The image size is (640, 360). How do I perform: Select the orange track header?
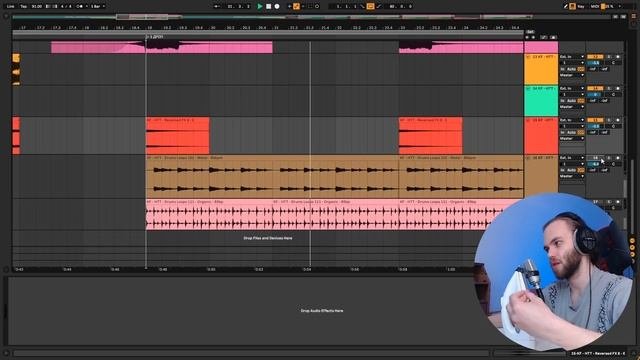click(541, 69)
